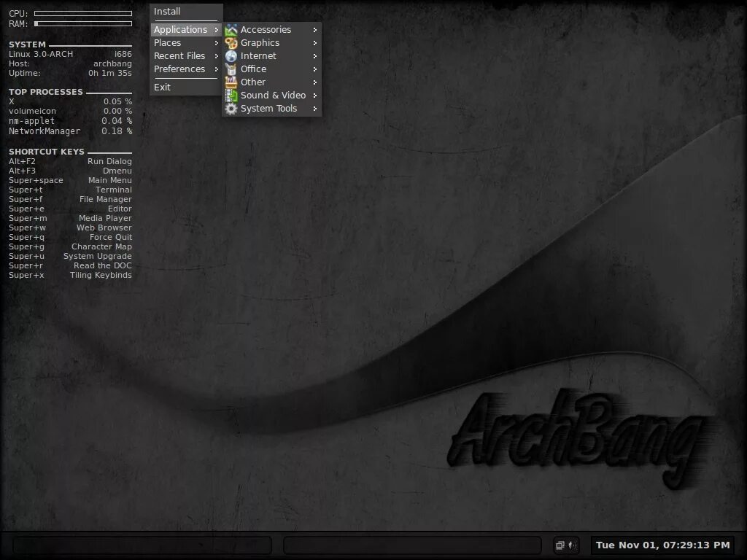The height and width of the screenshot is (560, 747).
Task: Click the System Tools gear icon
Action: (231, 109)
